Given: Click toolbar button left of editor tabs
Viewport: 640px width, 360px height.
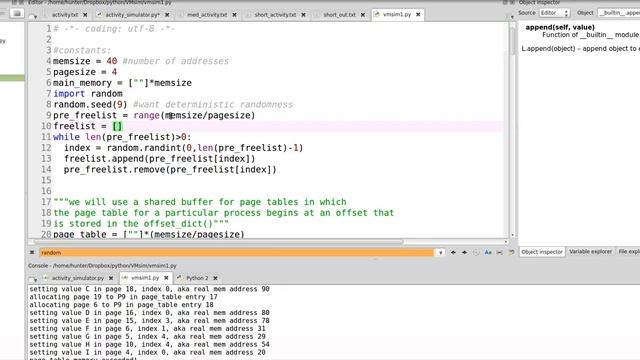Looking at the screenshot, I should [17, 13].
